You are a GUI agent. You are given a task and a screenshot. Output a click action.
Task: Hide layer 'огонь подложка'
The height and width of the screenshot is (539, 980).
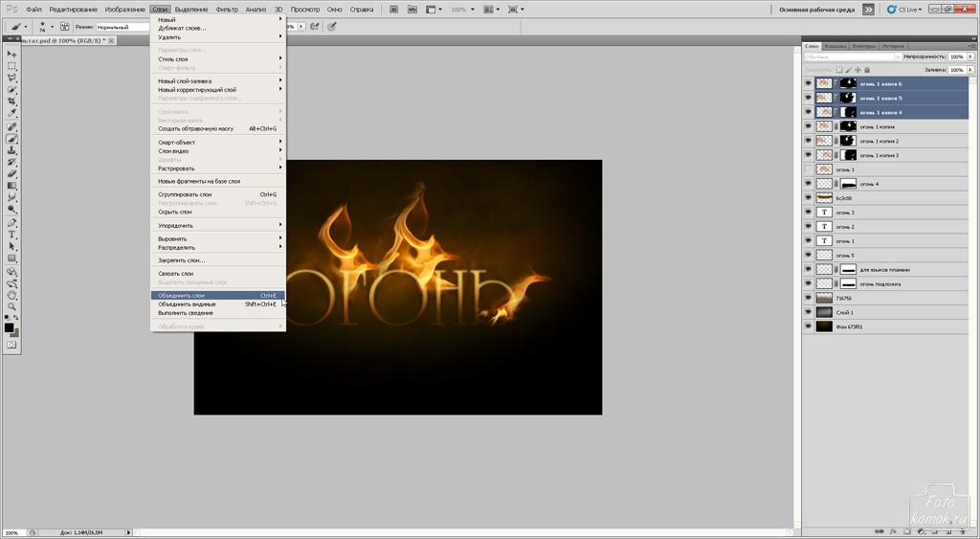click(x=808, y=284)
